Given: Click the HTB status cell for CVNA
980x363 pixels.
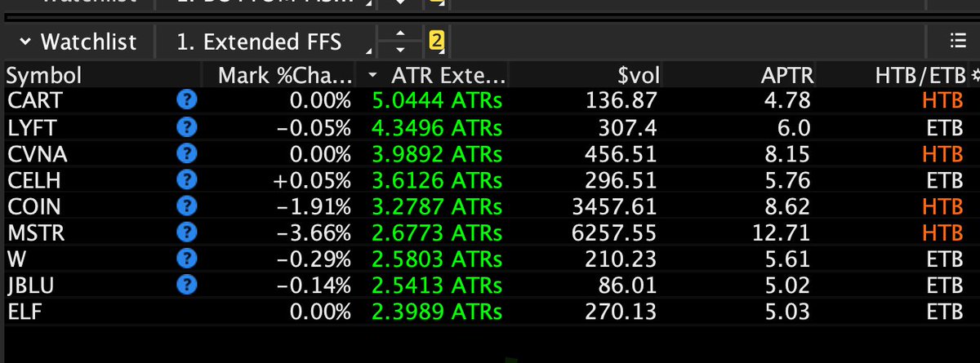Looking at the screenshot, I should tap(943, 153).
